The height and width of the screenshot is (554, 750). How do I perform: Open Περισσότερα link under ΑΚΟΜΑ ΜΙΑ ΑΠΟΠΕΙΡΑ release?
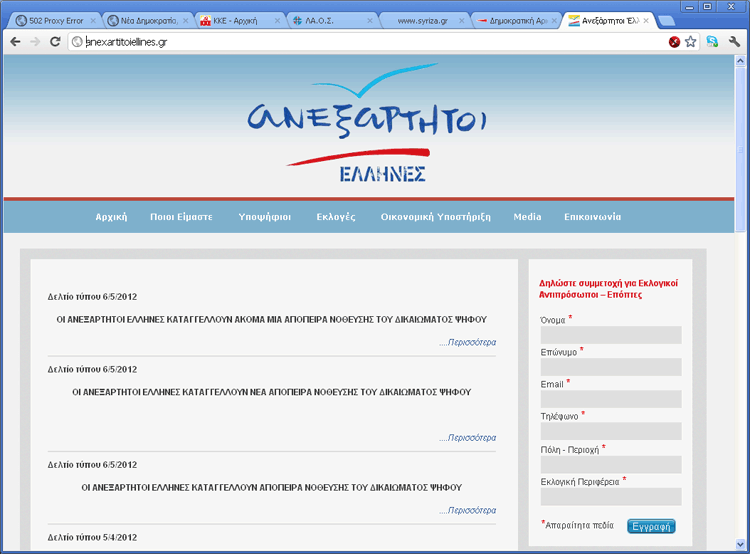(x=467, y=342)
